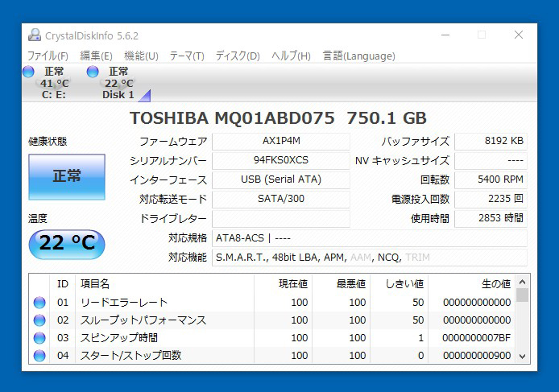This screenshot has width=559, height=392.
Task: Click status orb for スタート/ストップ回数 row
Action: pyautogui.click(x=39, y=356)
